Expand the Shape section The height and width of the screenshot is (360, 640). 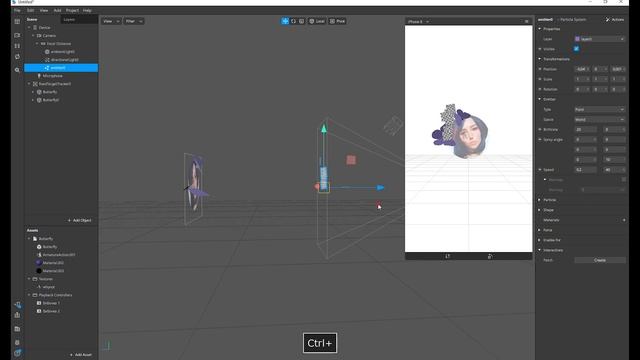click(x=540, y=210)
